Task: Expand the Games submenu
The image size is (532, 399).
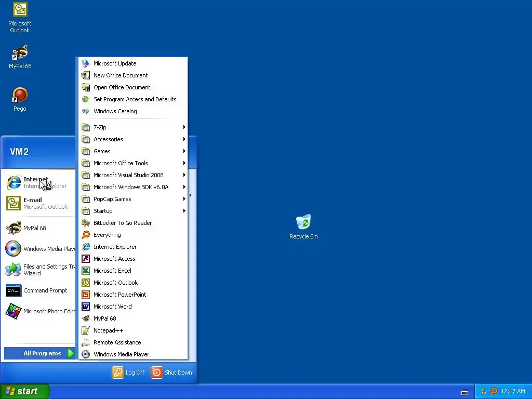Action: coord(133,151)
